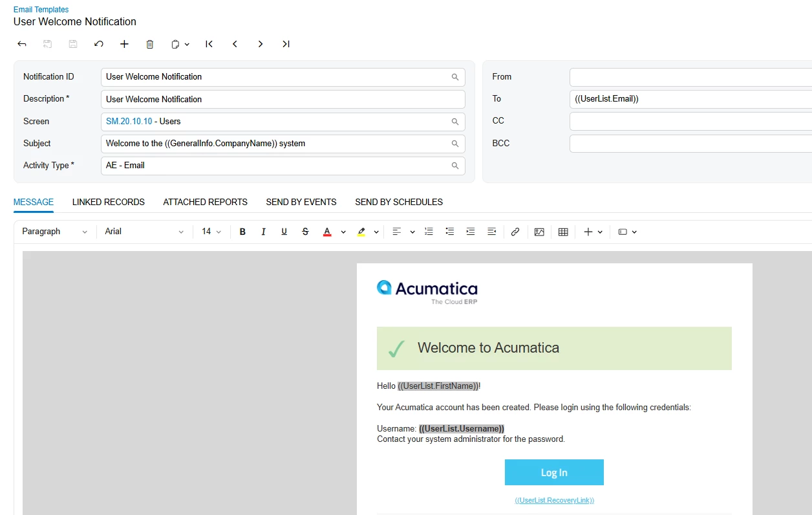Switch to the MESSAGE tab
This screenshot has height=515, width=812.
pyautogui.click(x=34, y=202)
